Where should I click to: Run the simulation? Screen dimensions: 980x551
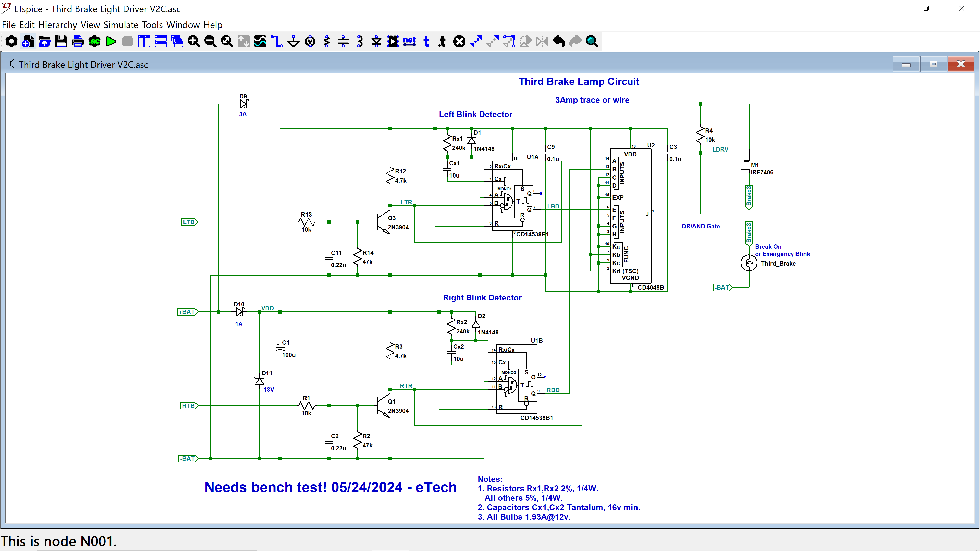click(x=111, y=41)
